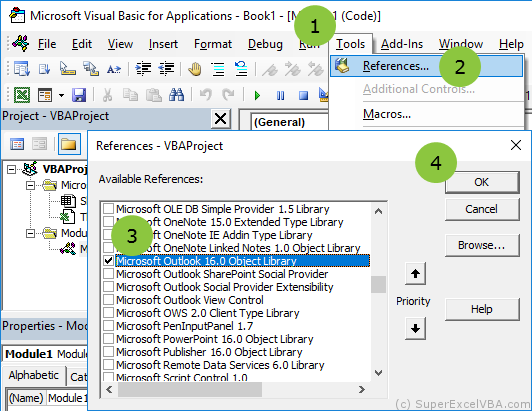Image resolution: width=532 pixels, height=411 pixels.
Task: Click scroll left arrow of references list
Action: (x=109, y=389)
